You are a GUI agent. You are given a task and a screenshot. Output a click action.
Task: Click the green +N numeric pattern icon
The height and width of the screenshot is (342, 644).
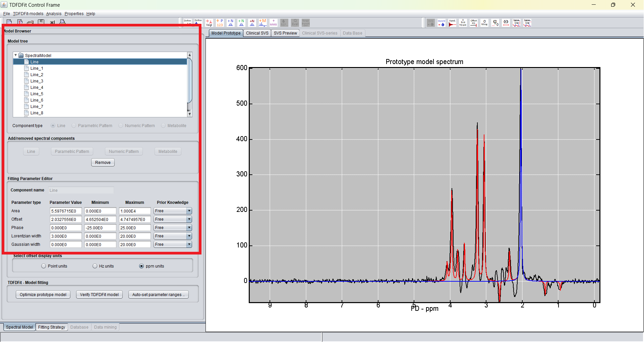(x=241, y=22)
